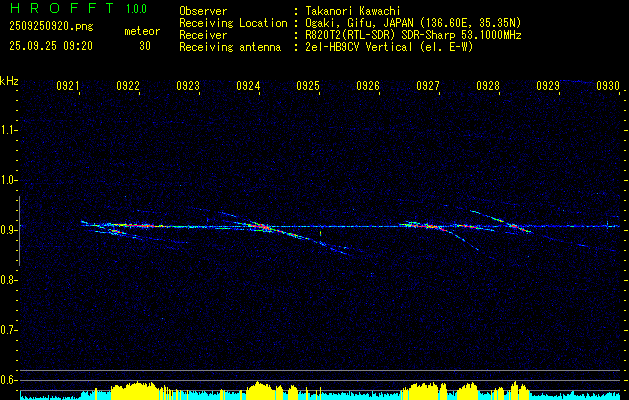
Task: Click the 0923 time marker
Action: [188, 85]
